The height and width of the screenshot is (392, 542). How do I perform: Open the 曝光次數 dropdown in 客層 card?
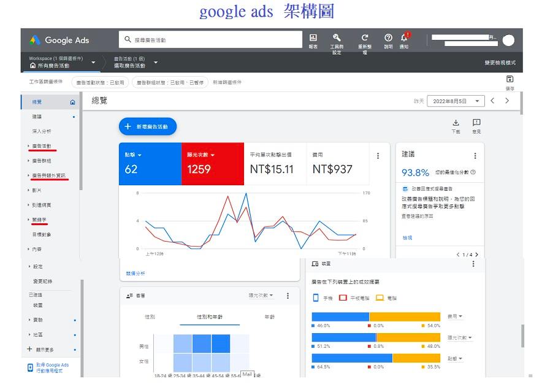[261, 295]
